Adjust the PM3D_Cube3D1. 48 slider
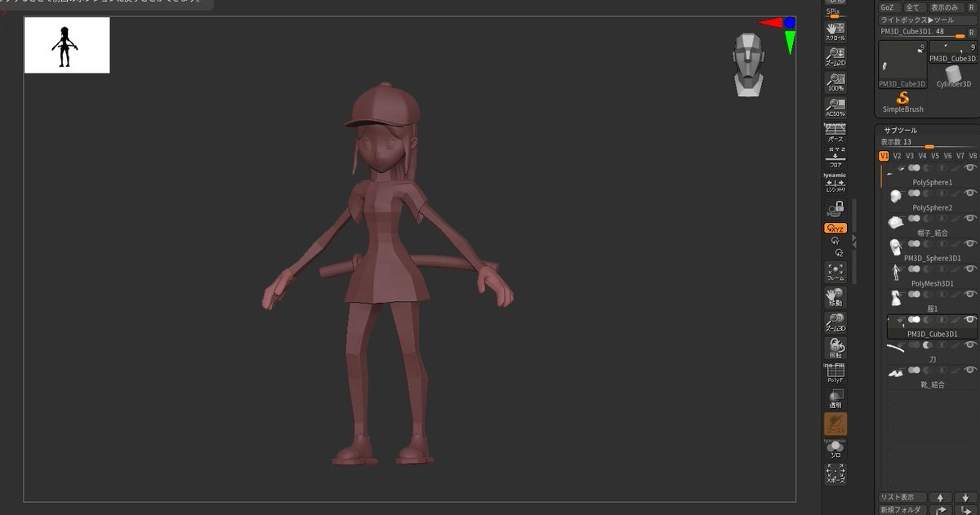 coord(921,32)
